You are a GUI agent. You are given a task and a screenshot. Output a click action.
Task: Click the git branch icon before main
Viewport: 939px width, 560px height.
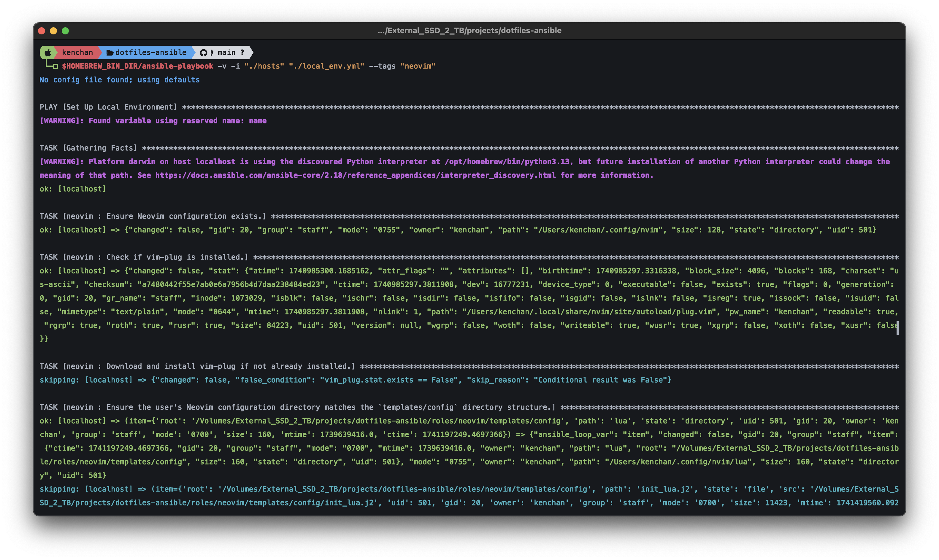pyautogui.click(x=212, y=53)
